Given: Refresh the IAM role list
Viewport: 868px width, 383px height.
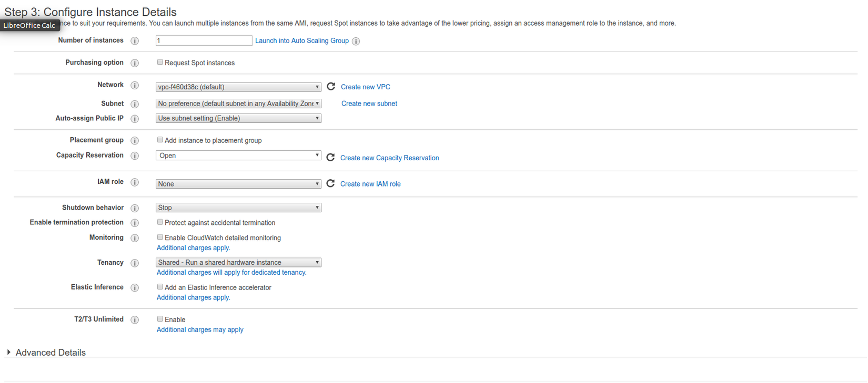Looking at the screenshot, I should coord(330,183).
